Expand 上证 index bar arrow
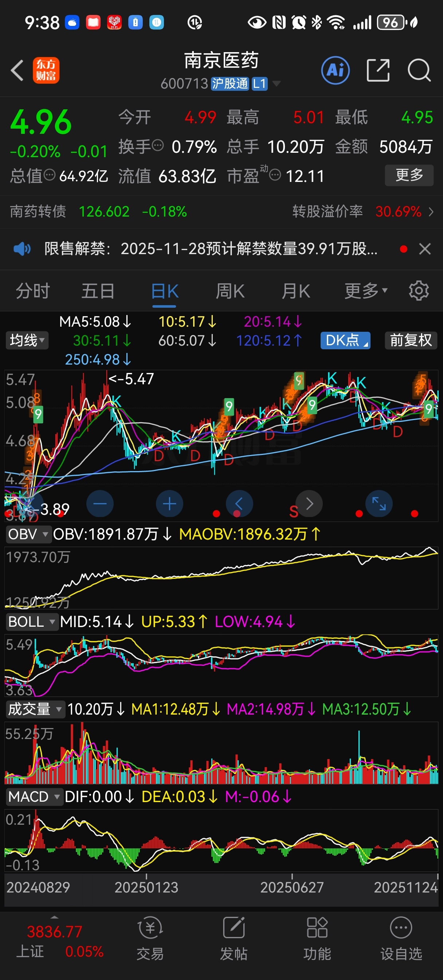The width and height of the screenshot is (443, 980). pos(54,917)
